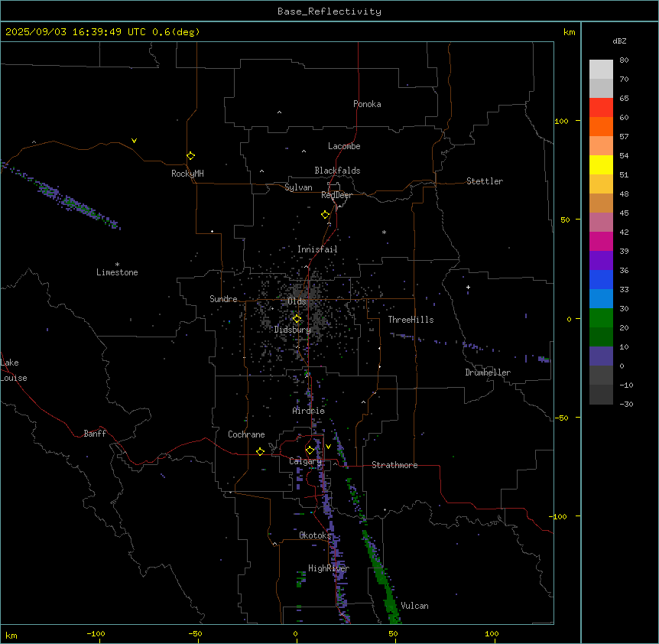Click the green 30 dBZ legend swatch
This screenshot has height=644, width=659.
[x=601, y=318]
